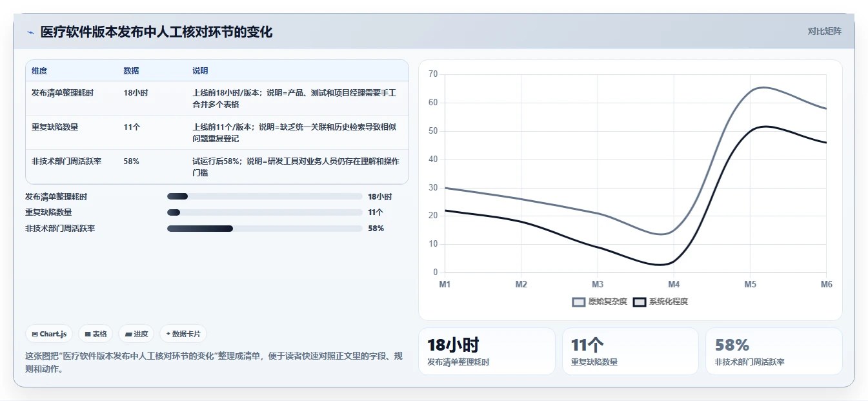Click the 60 y-axis tick label
The height and width of the screenshot is (401, 868).
tap(433, 103)
